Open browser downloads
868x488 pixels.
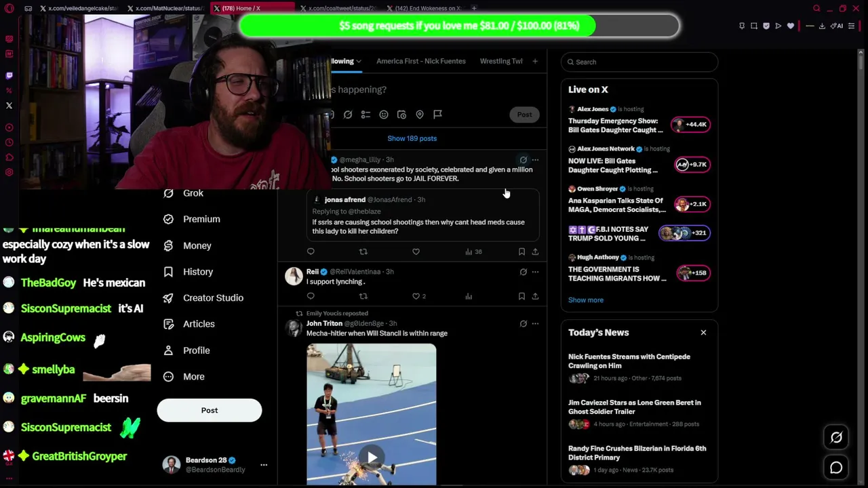(822, 26)
